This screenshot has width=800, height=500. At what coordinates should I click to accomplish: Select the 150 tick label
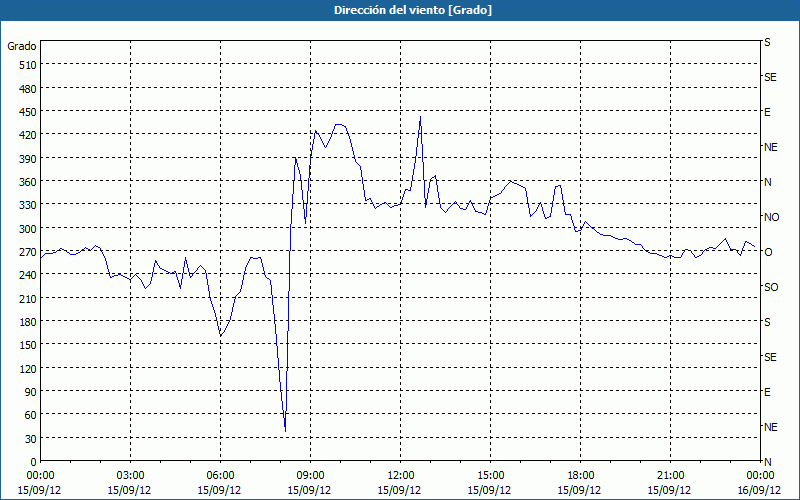tap(28, 345)
